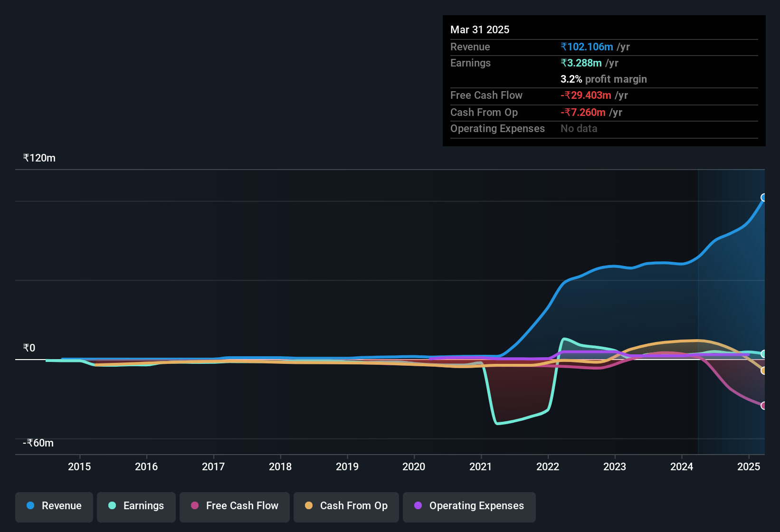Select the 2023 x-axis label

[615, 466]
